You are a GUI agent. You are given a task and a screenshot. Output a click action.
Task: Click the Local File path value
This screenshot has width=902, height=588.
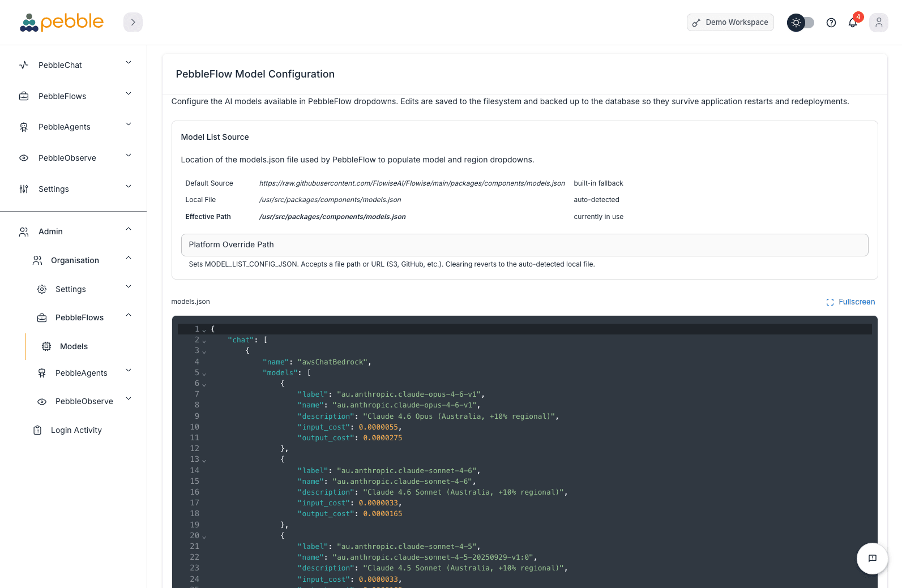(330, 200)
